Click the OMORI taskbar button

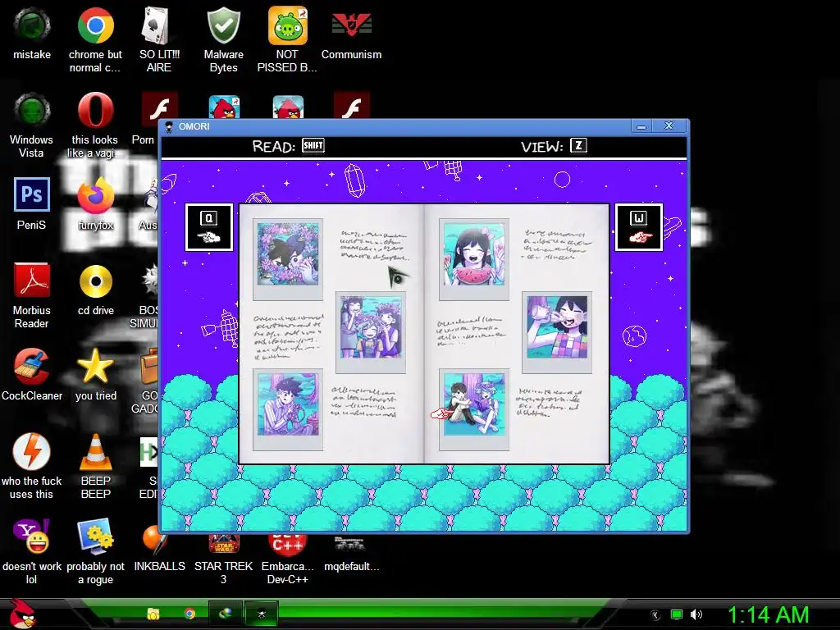(262, 614)
